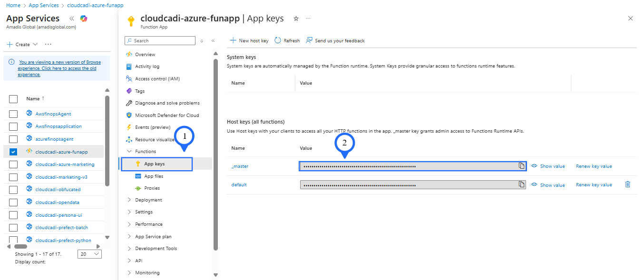The image size is (644, 280).
Task: Open Access control (IAM) menu item
Action: 157,79
